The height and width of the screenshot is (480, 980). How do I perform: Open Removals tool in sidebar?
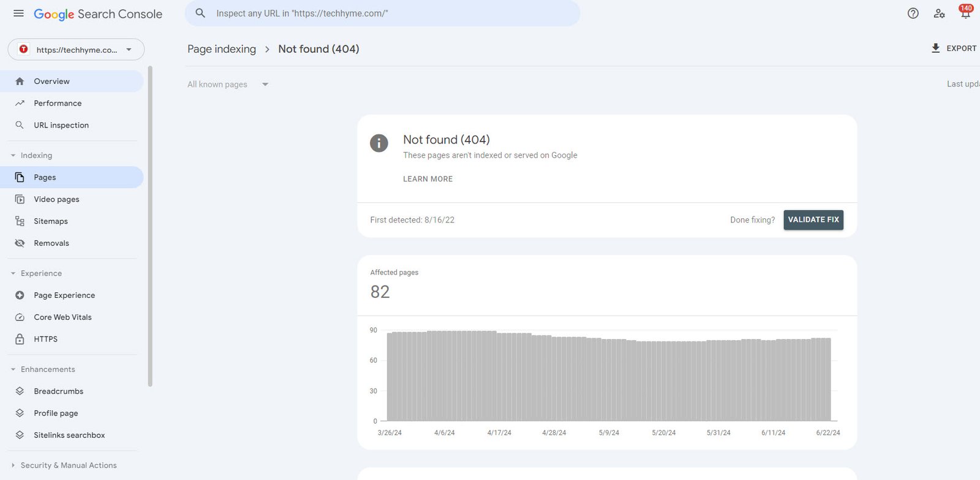click(72, 243)
